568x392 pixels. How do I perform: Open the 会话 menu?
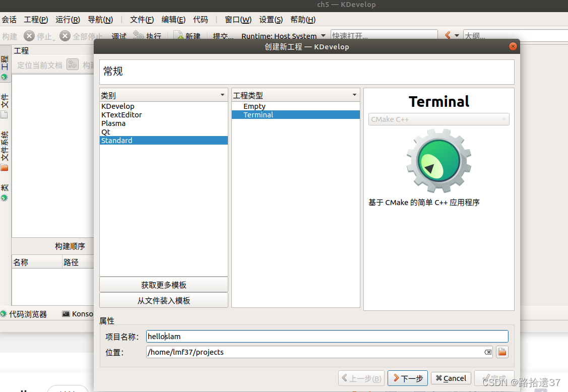9,20
